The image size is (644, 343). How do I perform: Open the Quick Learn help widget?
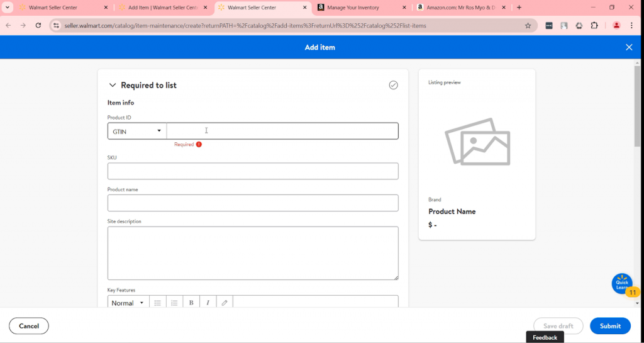[622, 284]
